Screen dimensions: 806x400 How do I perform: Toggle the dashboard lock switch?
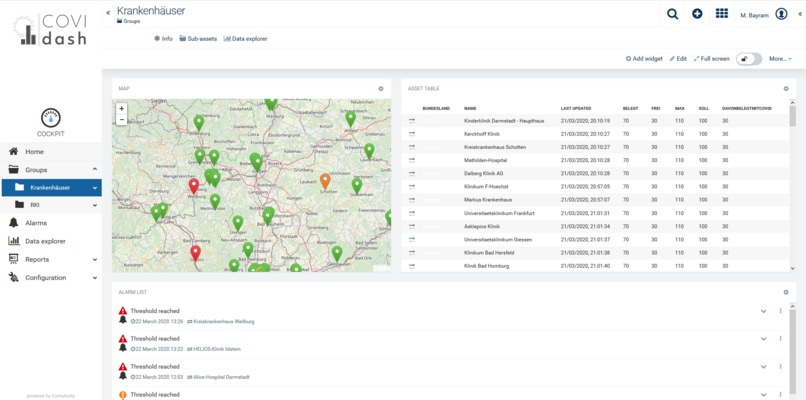tap(749, 59)
